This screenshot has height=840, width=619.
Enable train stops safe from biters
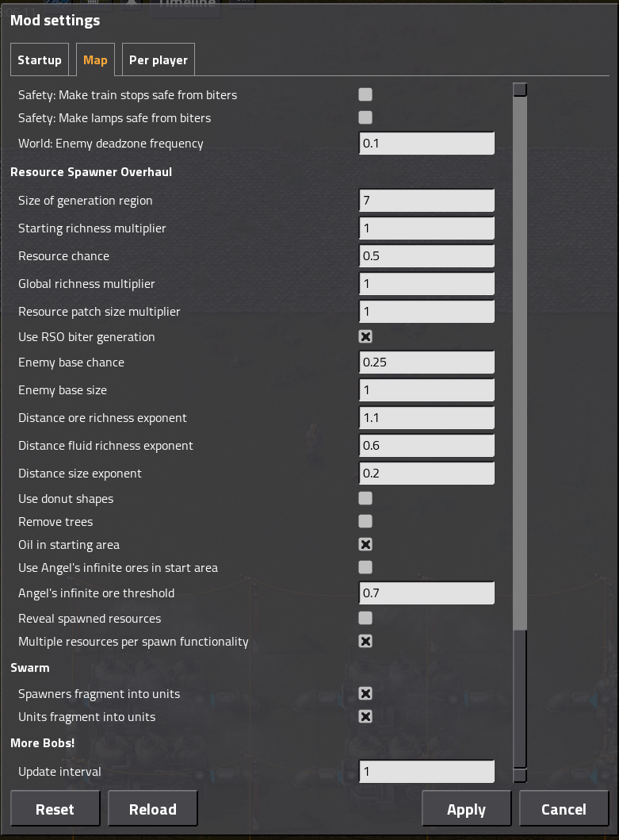[x=365, y=95]
